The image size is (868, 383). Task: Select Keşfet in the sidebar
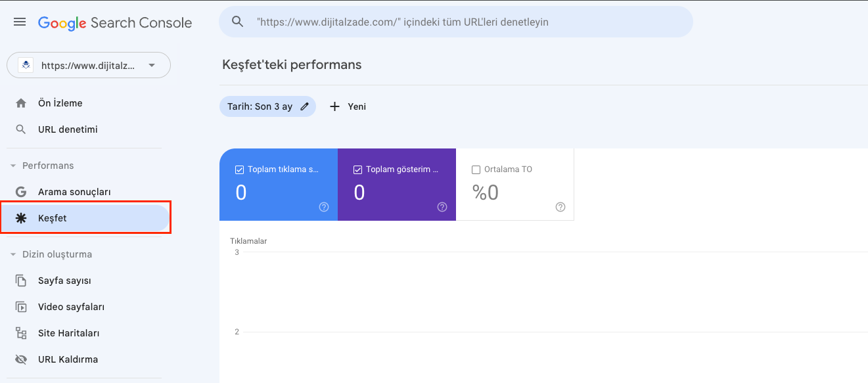84,218
